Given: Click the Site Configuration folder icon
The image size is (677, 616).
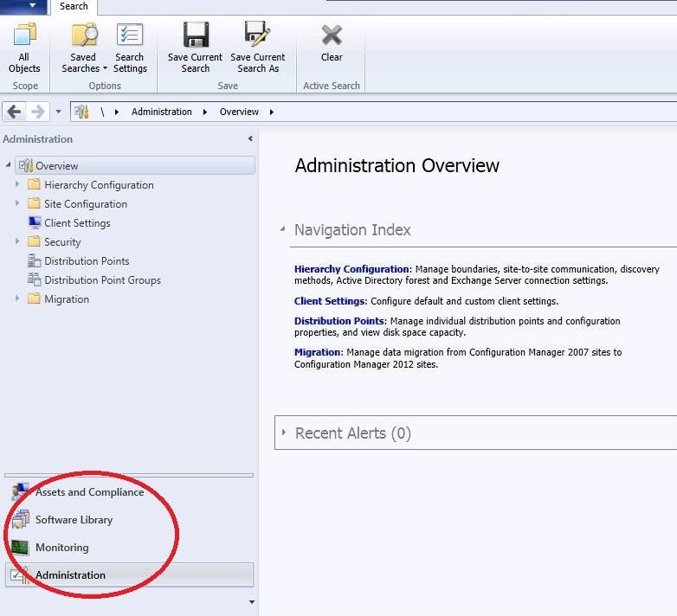Looking at the screenshot, I should (34, 203).
